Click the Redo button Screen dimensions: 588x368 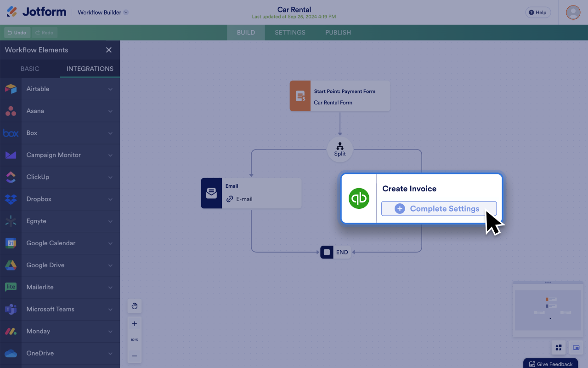point(45,33)
